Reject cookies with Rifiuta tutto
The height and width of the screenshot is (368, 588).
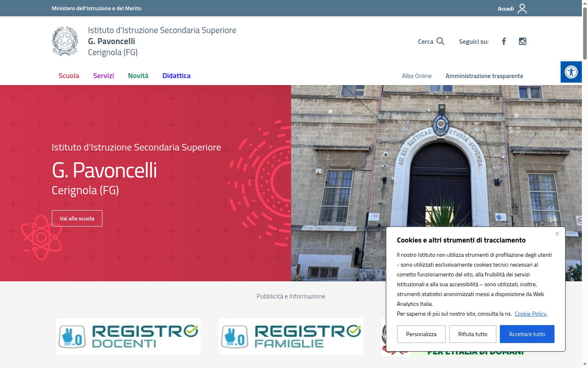(473, 334)
